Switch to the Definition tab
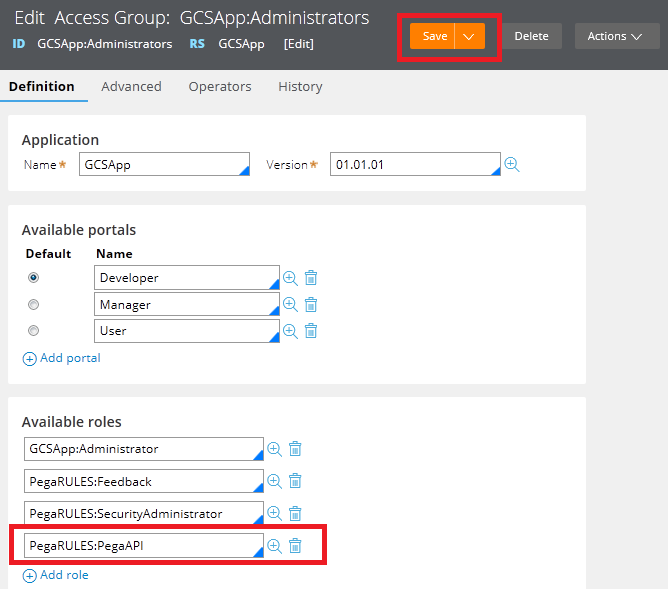The width and height of the screenshot is (668, 589). [42, 86]
